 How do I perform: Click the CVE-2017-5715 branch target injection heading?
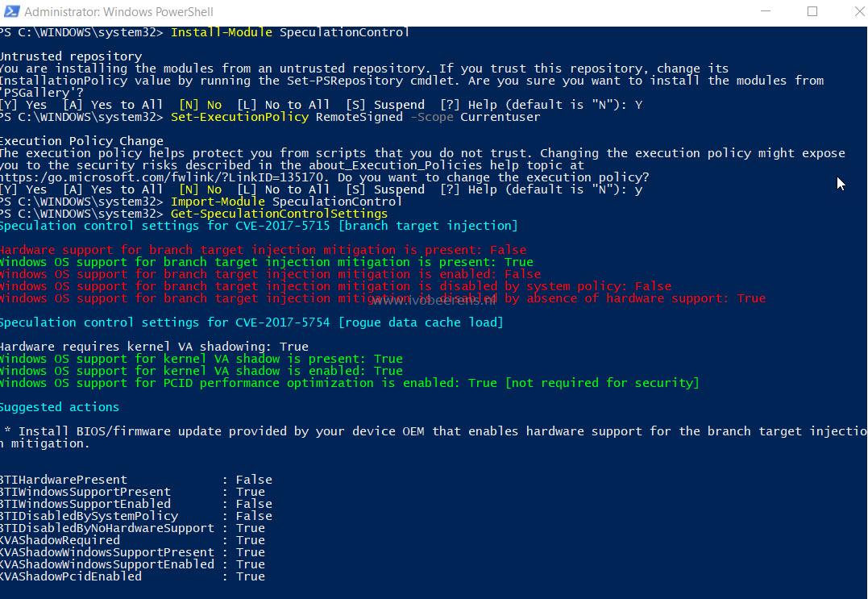pos(259,226)
